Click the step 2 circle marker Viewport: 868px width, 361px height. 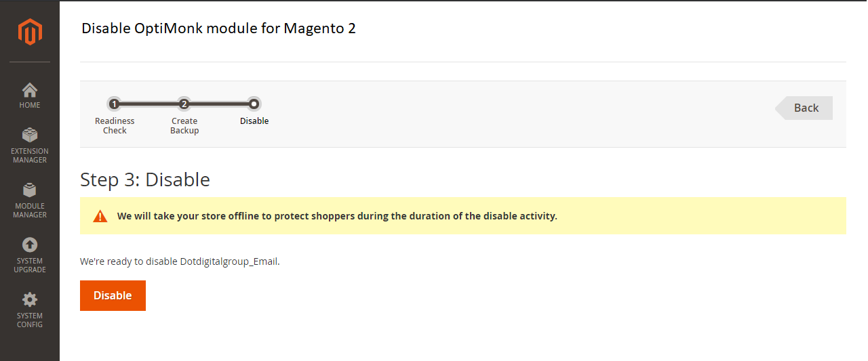coord(184,104)
